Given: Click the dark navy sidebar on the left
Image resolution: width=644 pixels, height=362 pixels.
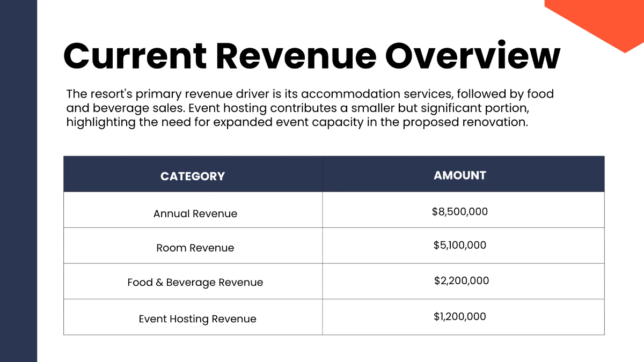Looking at the screenshot, I should coord(18,181).
